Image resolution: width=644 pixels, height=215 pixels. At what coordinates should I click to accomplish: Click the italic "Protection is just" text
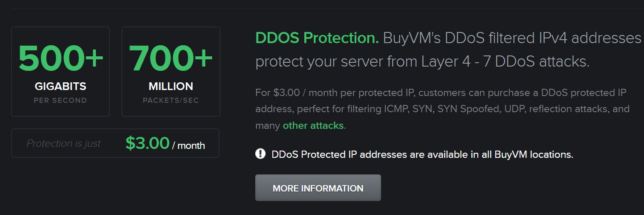coord(64,143)
